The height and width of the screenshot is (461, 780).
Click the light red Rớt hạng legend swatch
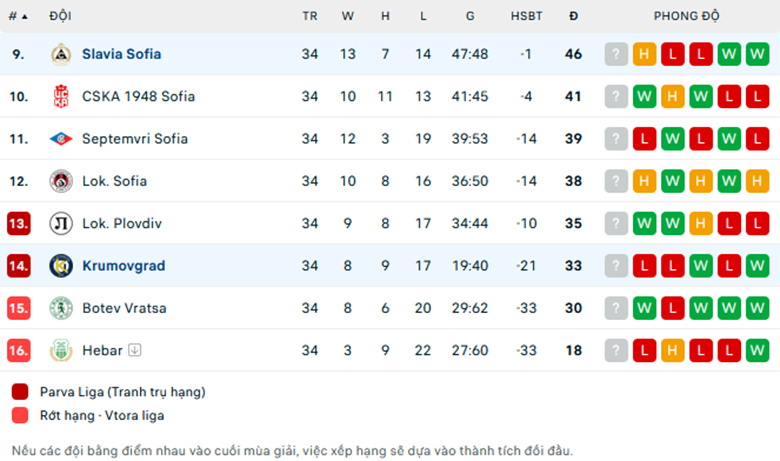point(20,415)
